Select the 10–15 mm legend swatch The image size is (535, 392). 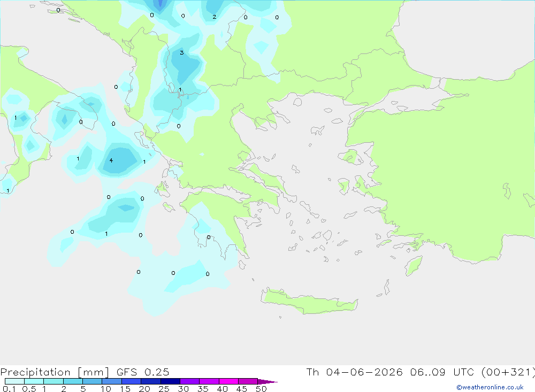[x=112, y=381]
